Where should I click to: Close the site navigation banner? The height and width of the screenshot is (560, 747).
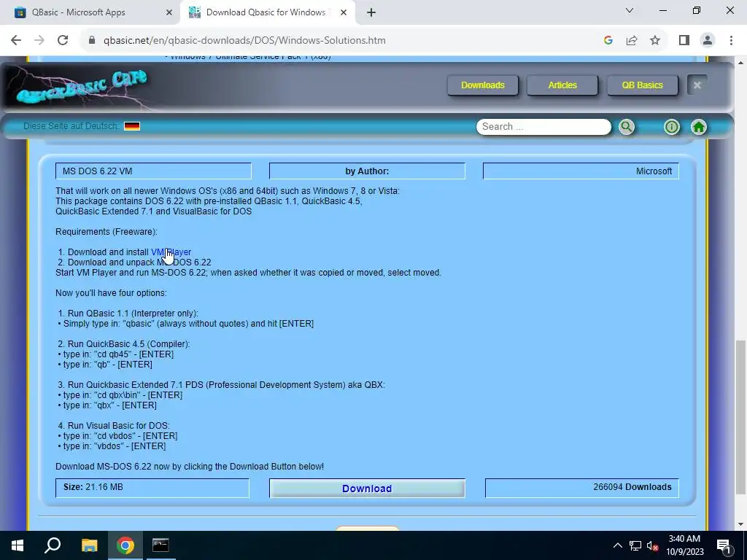[x=697, y=85]
